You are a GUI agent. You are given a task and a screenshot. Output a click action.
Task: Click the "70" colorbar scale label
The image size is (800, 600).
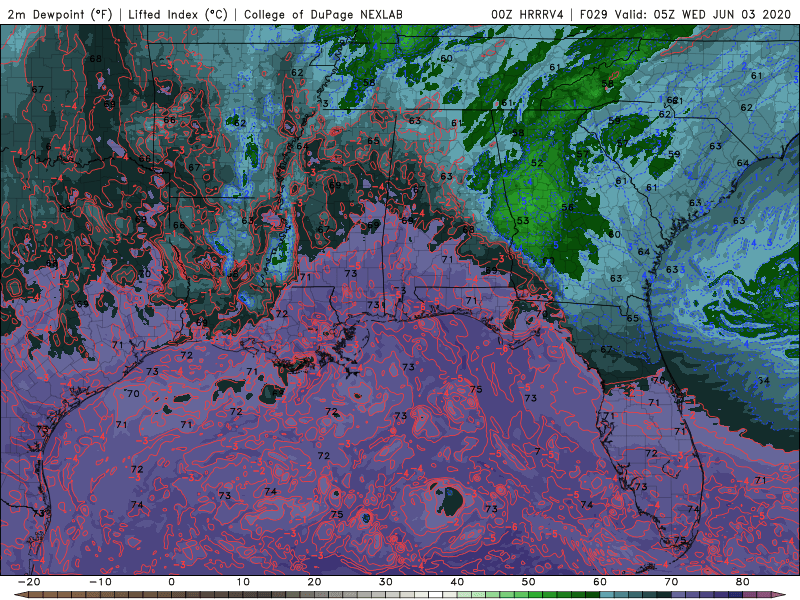671,582
